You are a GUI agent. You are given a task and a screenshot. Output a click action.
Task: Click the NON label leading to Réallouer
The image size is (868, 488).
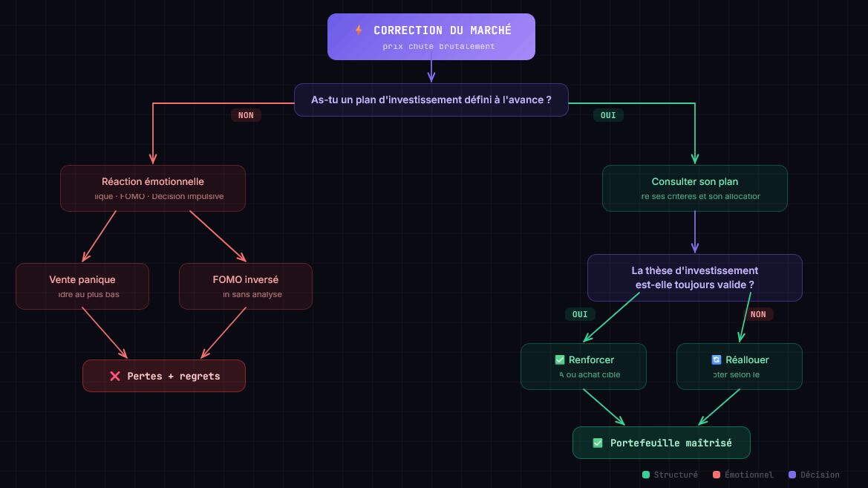coord(758,314)
